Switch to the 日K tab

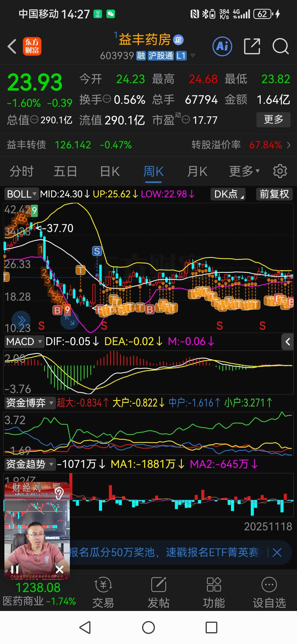[x=110, y=171]
